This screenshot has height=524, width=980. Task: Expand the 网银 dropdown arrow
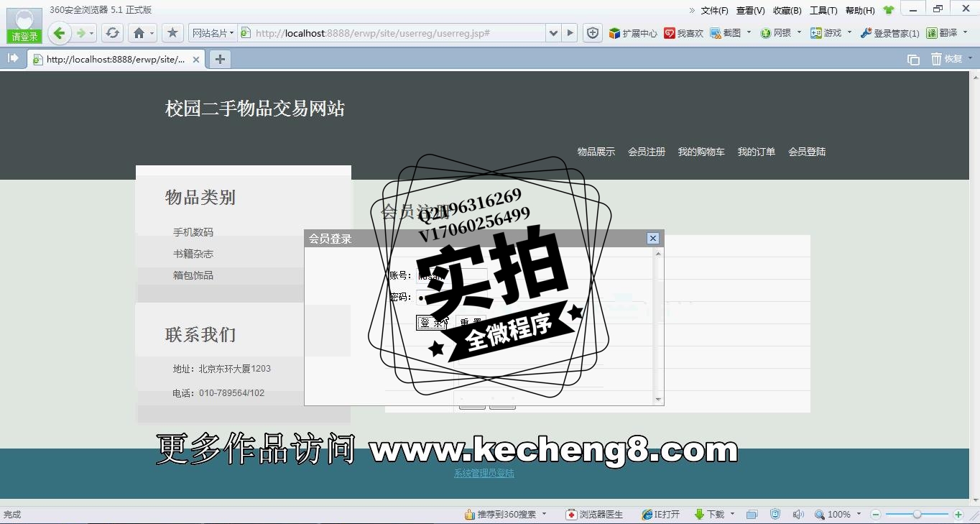click(799, 32)
